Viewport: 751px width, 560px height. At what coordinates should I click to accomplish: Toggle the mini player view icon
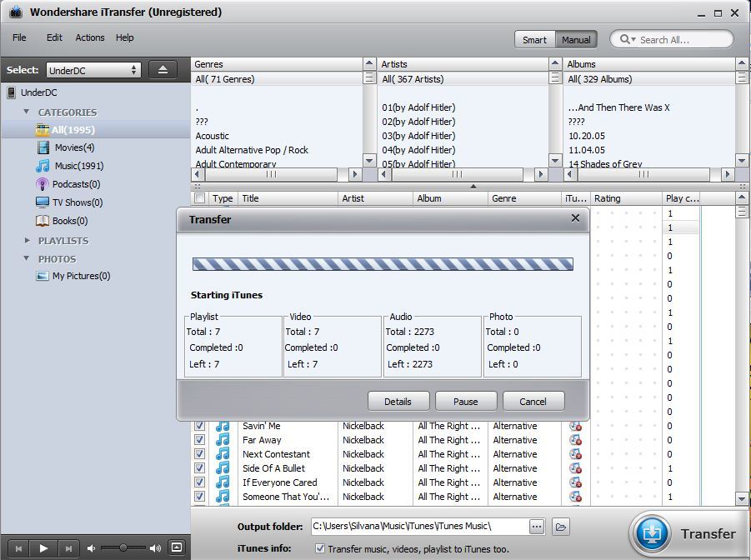[176, 547]
